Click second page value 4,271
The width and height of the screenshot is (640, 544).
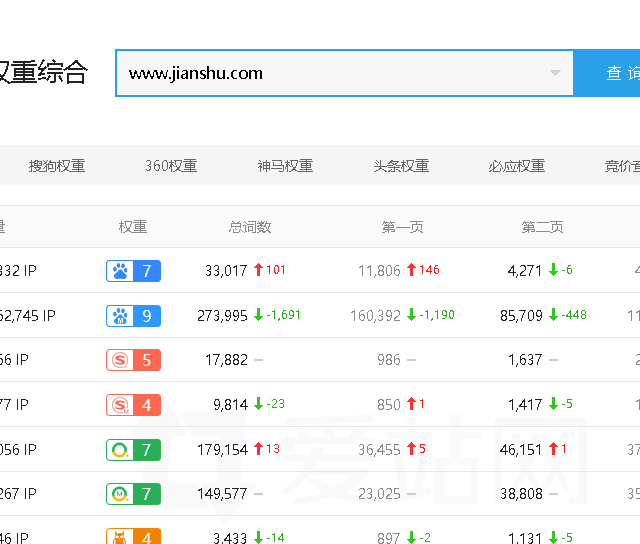(524, 271)
